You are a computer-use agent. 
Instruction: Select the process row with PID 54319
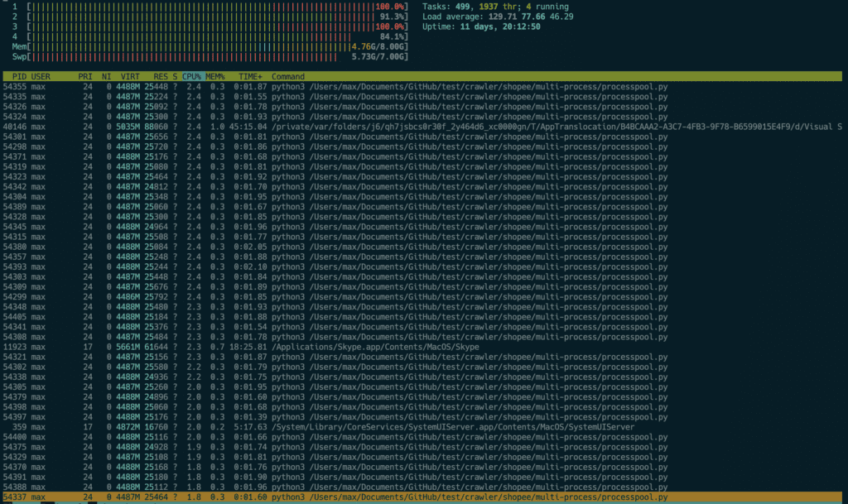422,166
